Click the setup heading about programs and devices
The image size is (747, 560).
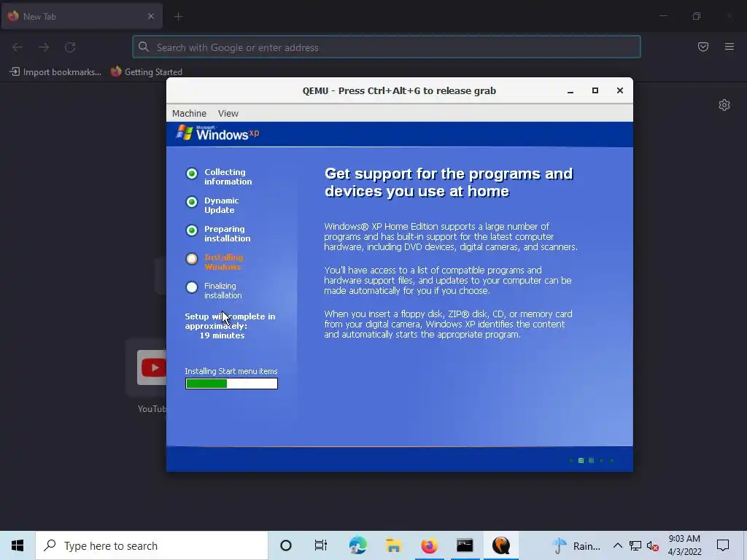coord(449,182)
